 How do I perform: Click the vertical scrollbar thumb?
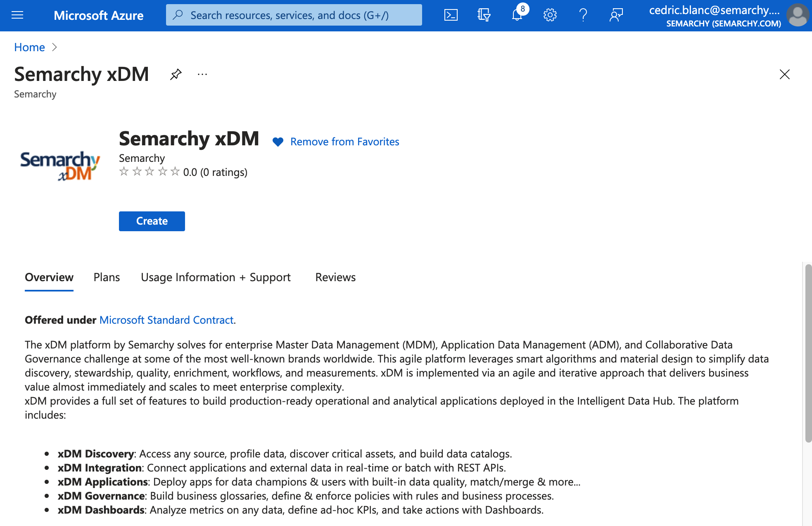tap(808, 353)
